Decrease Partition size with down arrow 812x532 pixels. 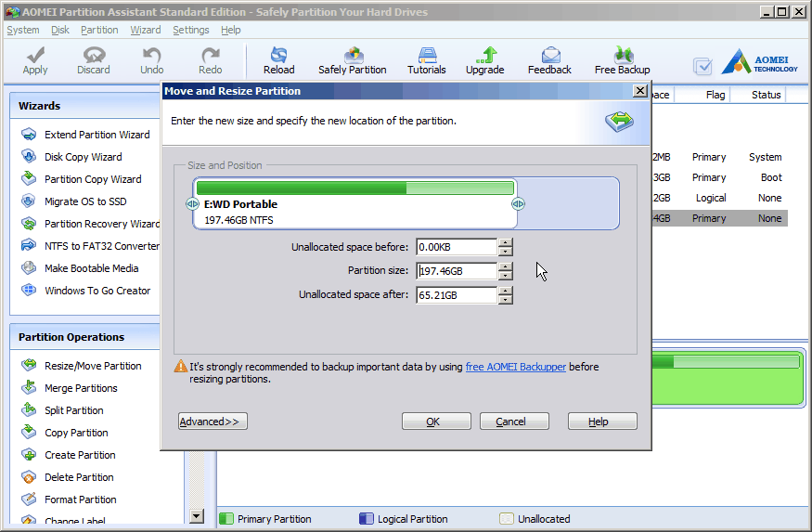click(506, 276)
